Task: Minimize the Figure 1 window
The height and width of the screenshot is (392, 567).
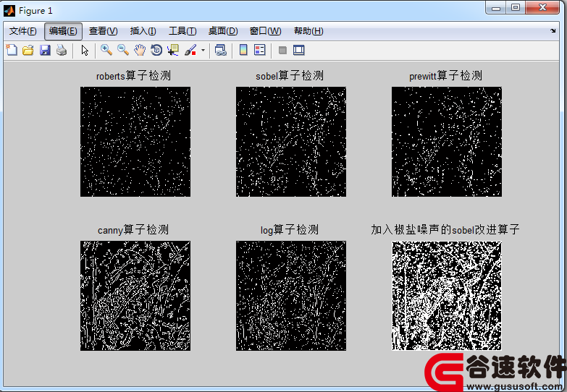Action: [x=496, y=8]
